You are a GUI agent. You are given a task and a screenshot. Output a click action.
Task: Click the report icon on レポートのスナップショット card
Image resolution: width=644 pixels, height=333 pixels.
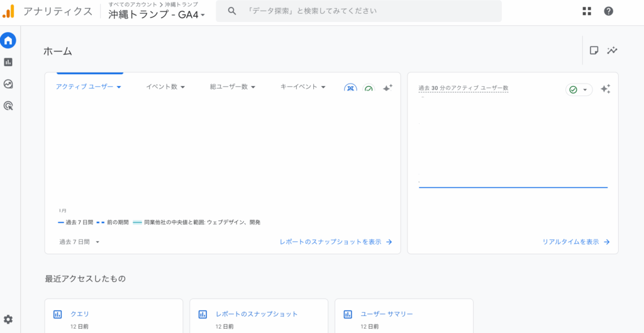click(203, 315)
